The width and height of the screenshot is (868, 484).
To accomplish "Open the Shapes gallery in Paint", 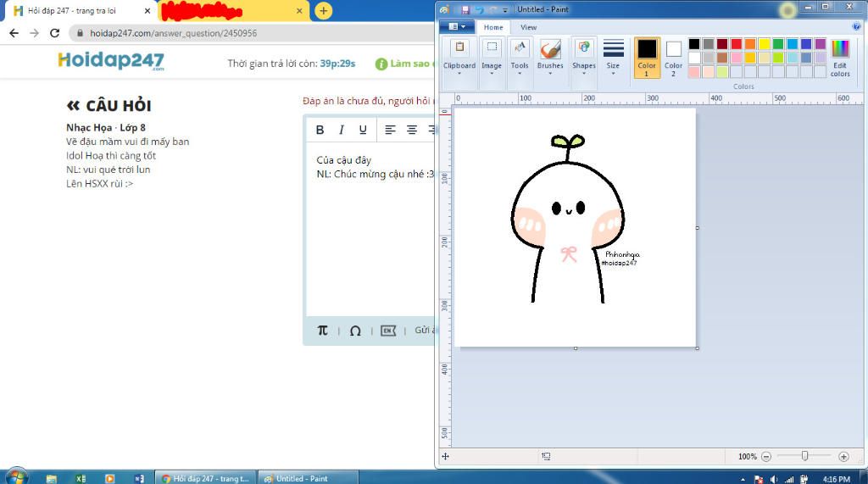I will [584, 57].
